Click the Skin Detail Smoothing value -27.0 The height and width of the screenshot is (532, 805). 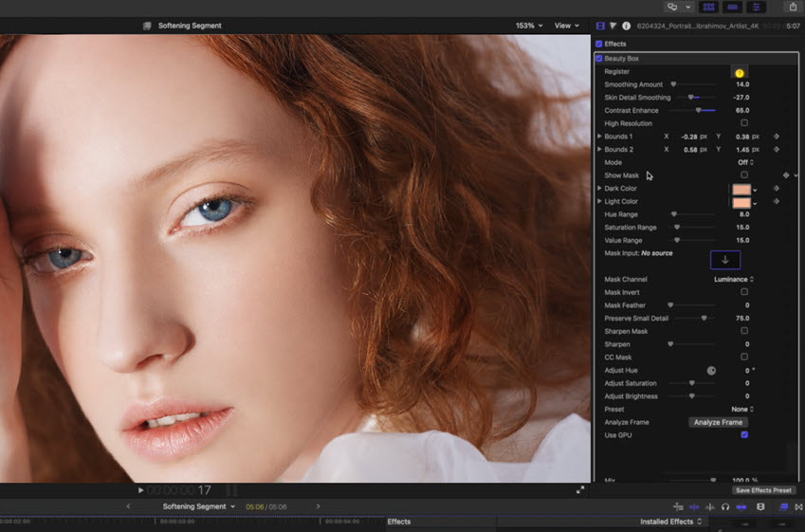point(741,98)
